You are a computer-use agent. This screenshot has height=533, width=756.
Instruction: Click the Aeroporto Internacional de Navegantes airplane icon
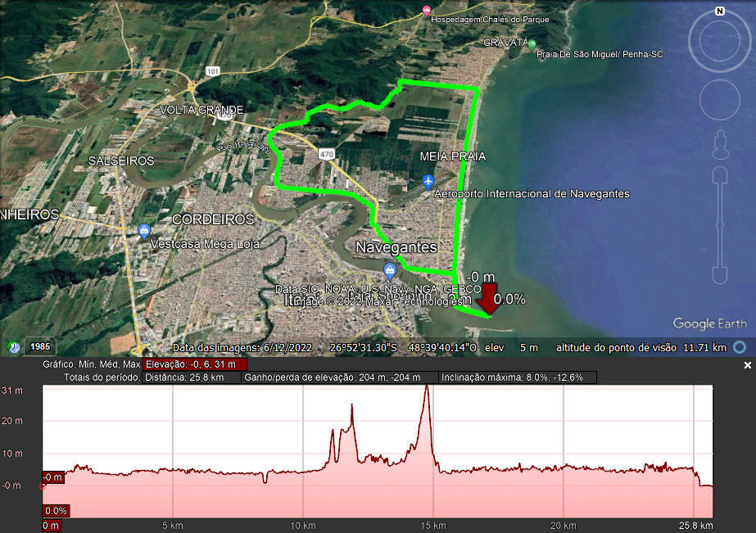(x=428, y=182)
